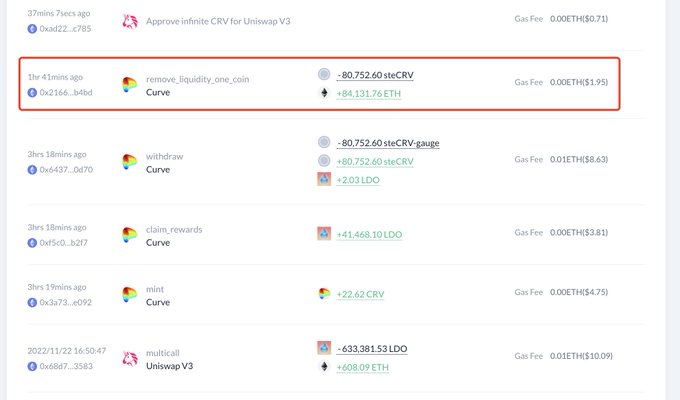Open the +84,131.76 ETH amount link
680x400 pixels.
click(x=369, y=94)
